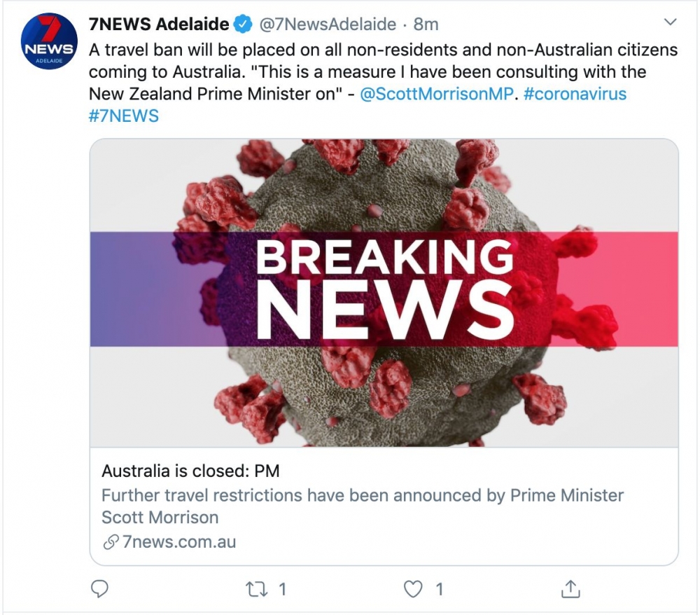Viewport: 700px width, 615px height.
Task: Open the 8m tweet timestamp
Action: click(x=426, y=25)
